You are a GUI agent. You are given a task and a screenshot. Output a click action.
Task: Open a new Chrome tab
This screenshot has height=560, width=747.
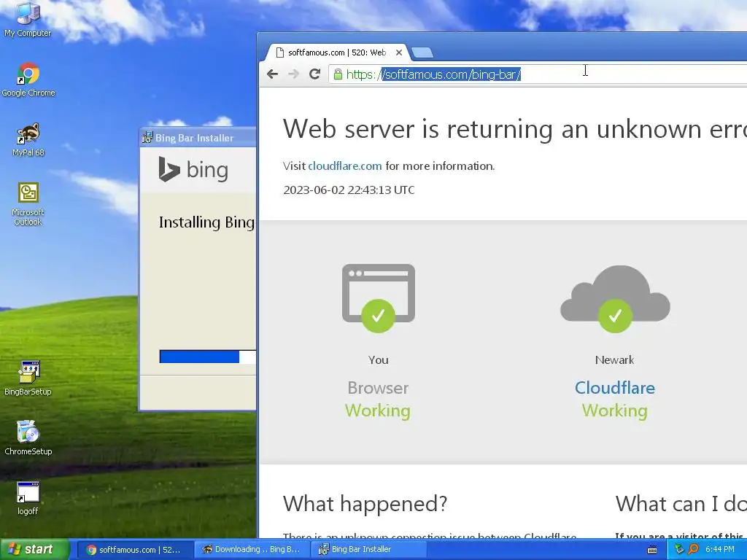coord(422,52)
